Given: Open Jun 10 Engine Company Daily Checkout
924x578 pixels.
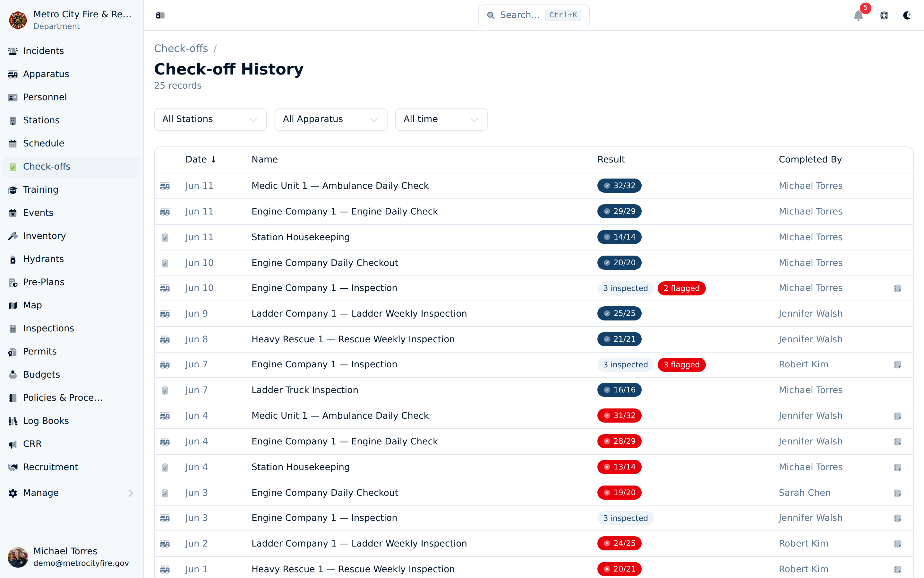Looking at the screenshot, I should point(534,263).
